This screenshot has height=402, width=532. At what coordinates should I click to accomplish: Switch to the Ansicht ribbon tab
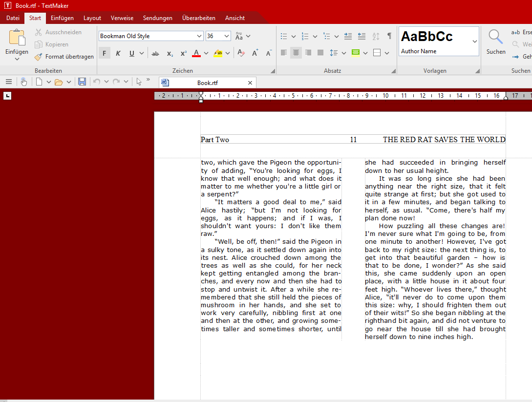235,18
